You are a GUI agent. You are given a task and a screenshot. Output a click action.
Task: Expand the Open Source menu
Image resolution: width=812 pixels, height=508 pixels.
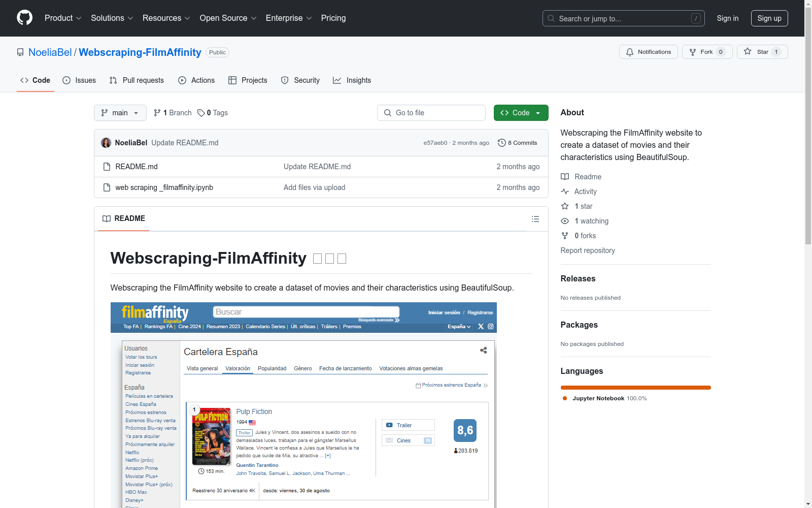click(x=228, y=18)
